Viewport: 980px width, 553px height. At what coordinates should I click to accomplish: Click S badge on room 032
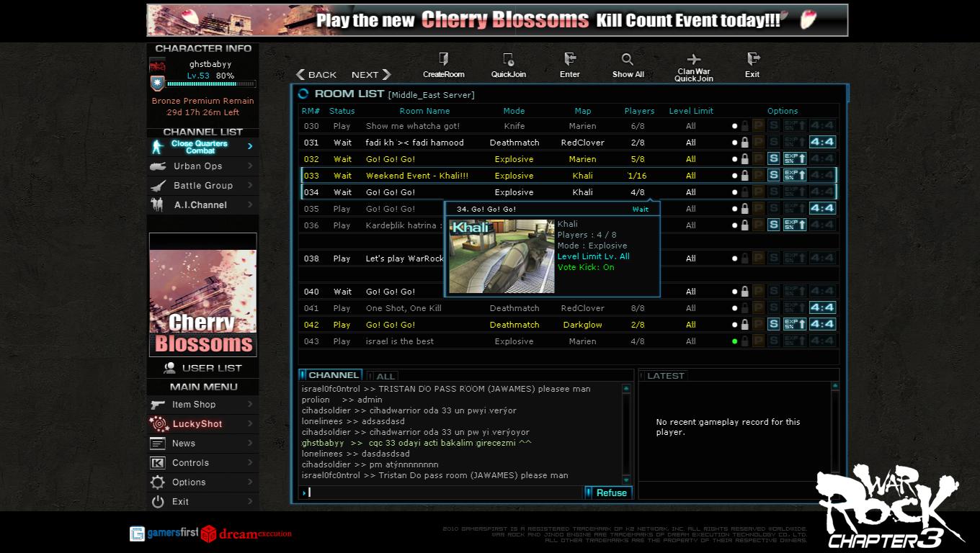pyautogui.click(x=774, y=158)
